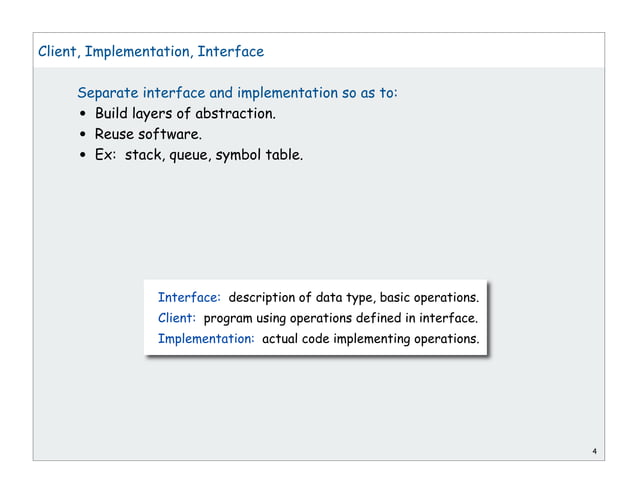Click the bullet dot before 'Reuse software'
This screenshot has width=638, height=493.
click(83, 134)
